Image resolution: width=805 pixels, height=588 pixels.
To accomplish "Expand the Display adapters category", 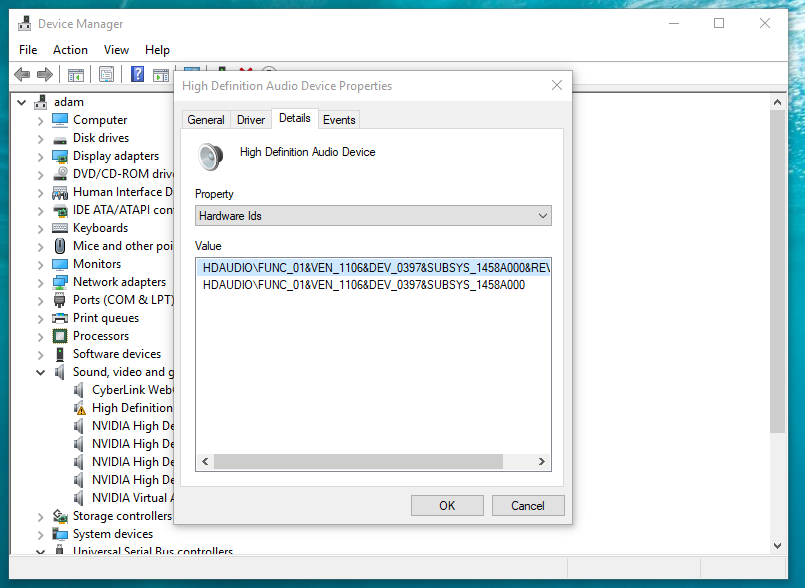I will point(40,157).
